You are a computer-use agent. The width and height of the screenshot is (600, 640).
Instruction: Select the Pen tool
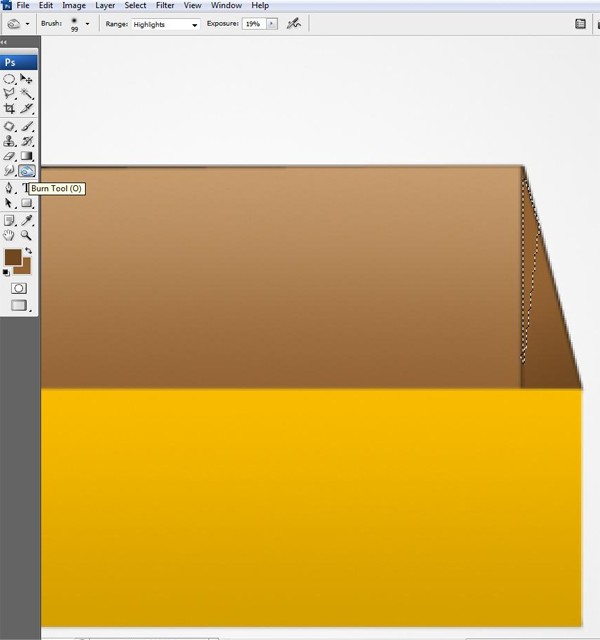coord(9,188)
